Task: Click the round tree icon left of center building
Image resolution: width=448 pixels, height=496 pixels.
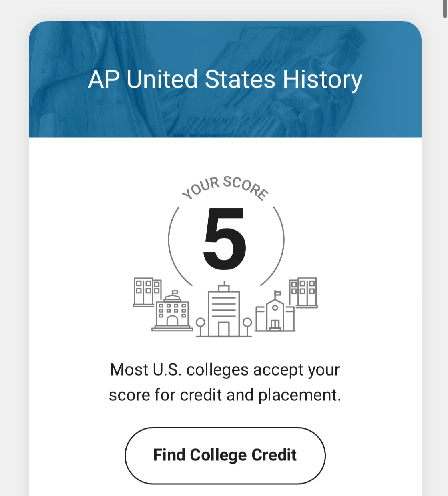Action: (201, 323)
